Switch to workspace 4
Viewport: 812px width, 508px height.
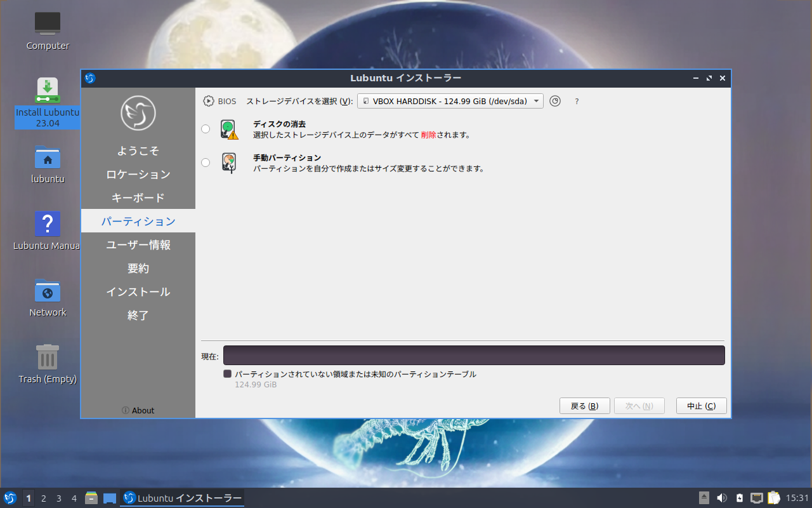point(74,498)
